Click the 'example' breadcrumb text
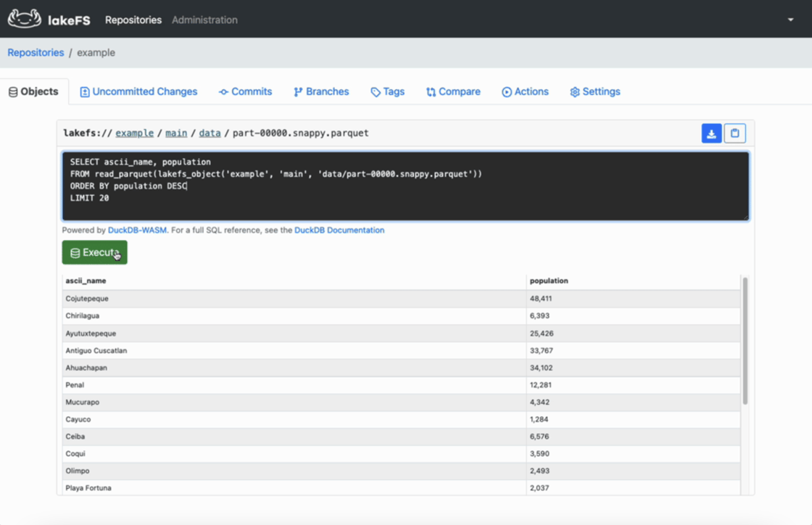Image resolution: width=812 pixels, height=525 pixels. click(96, 53)
